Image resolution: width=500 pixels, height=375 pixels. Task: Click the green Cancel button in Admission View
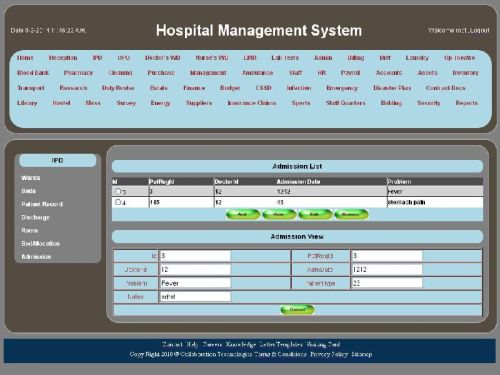[297, 310]
